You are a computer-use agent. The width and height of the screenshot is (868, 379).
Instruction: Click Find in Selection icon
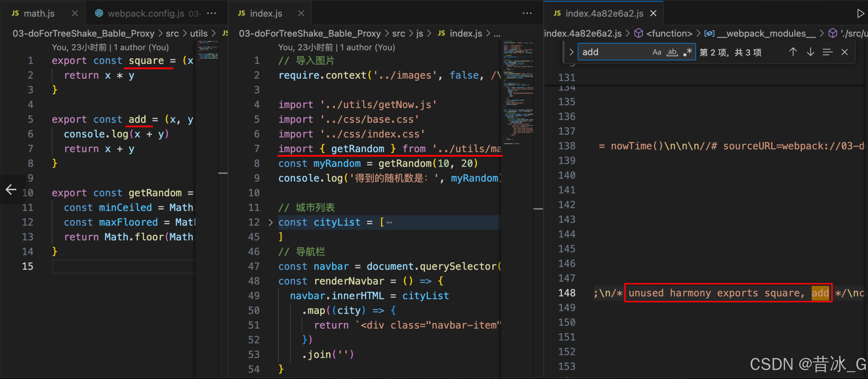pyautogui.click(x=827, y=52)
